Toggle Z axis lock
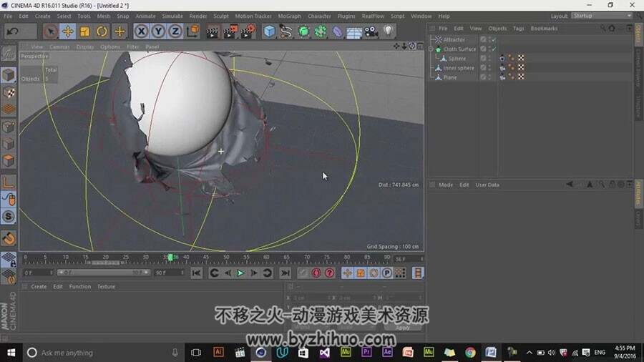The image size is (644, 362). click(x=175, y=31)
